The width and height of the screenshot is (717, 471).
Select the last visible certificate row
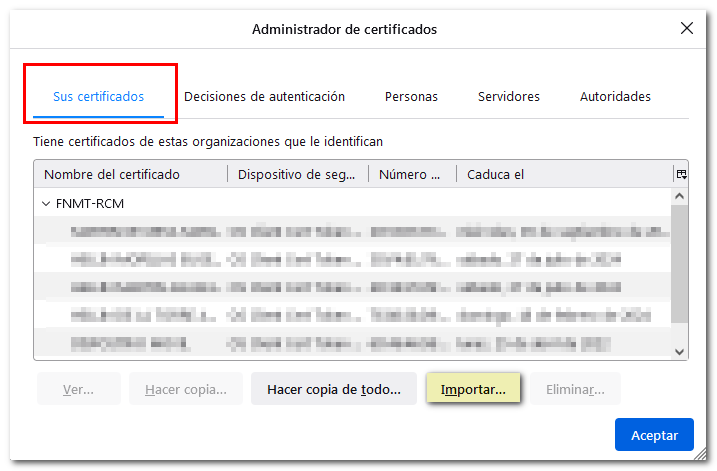350,343
